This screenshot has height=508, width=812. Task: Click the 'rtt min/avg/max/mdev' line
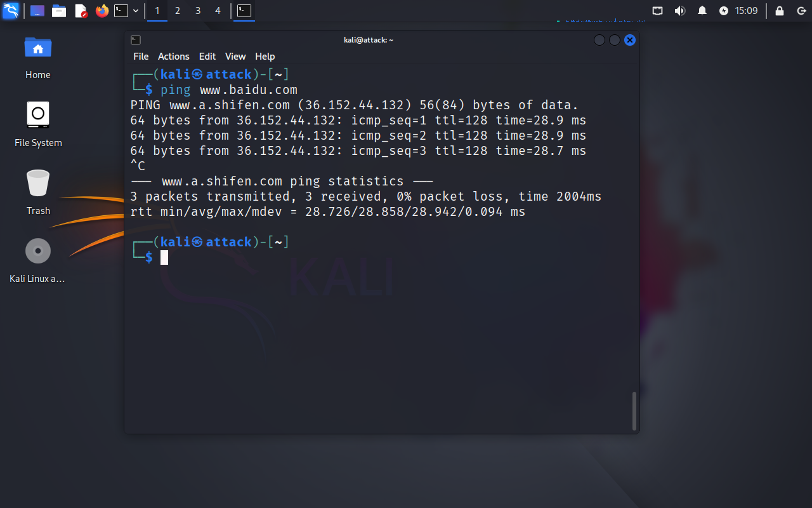coord(328,211)
